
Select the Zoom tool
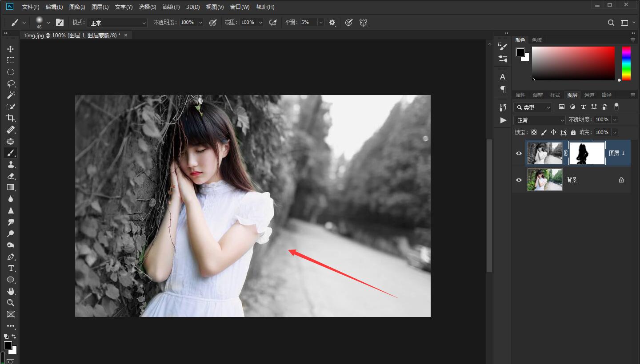[x=11, y=303]
